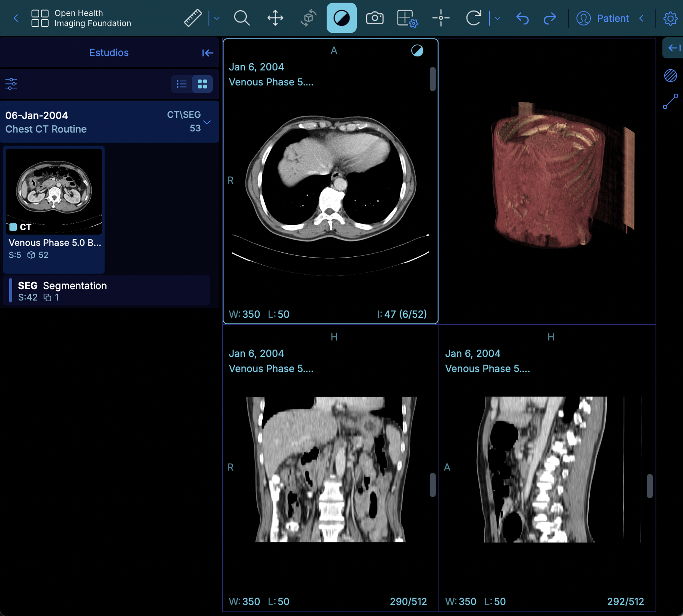Click the 'S:42' segmentation series label
Image resolution: width=683 pixels, height=616 pixels.
click(x=28, y=297)
